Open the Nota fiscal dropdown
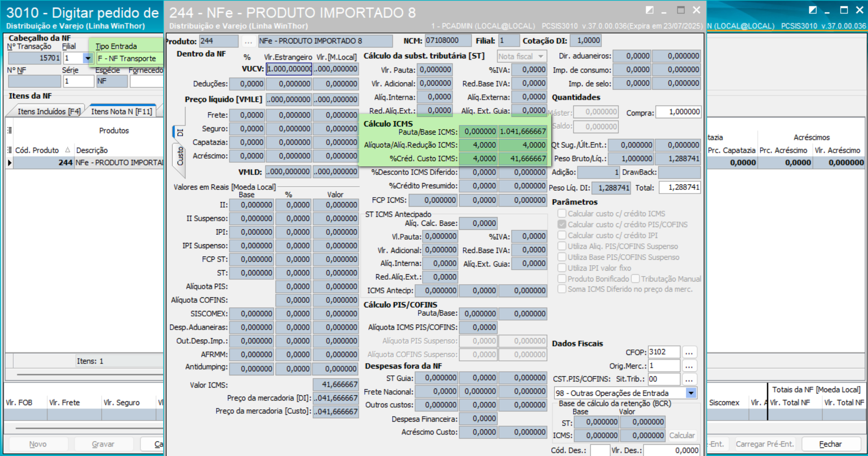Viewport: 868px width, 456px height. pos(541,56)
